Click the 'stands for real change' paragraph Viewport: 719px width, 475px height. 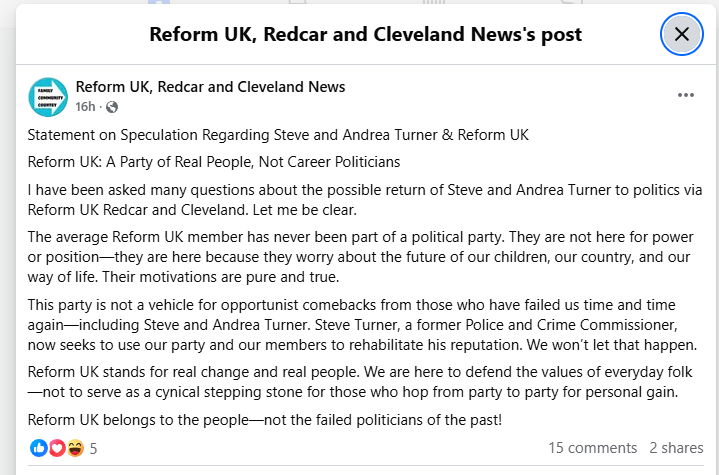coord(365,382)
